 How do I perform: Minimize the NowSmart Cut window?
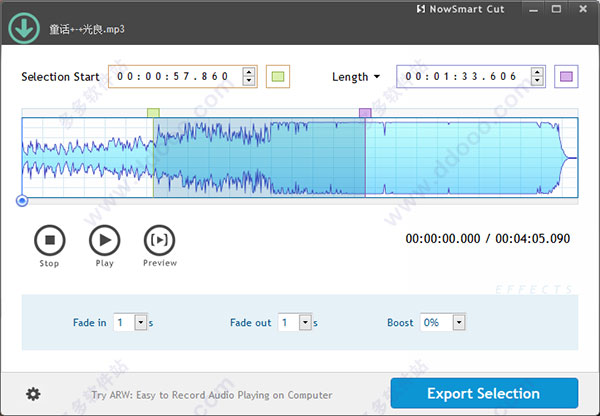click(x=533, y=9)
